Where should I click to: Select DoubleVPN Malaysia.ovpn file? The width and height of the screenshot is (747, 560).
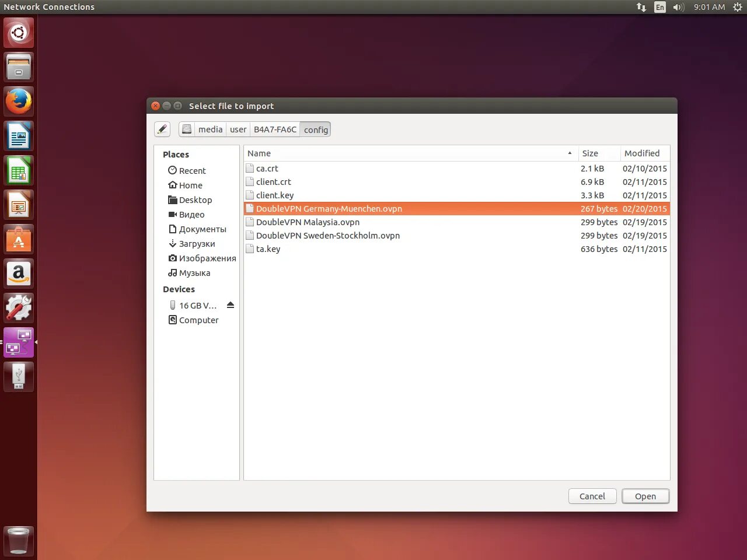click(x=456, y=222)
